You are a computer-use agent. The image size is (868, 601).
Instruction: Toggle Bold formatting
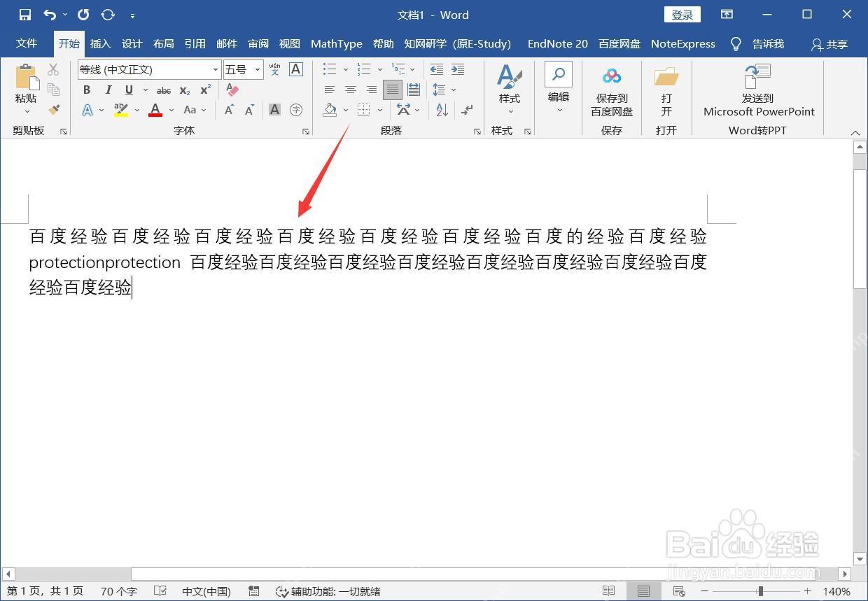click(x=87, y=90)
